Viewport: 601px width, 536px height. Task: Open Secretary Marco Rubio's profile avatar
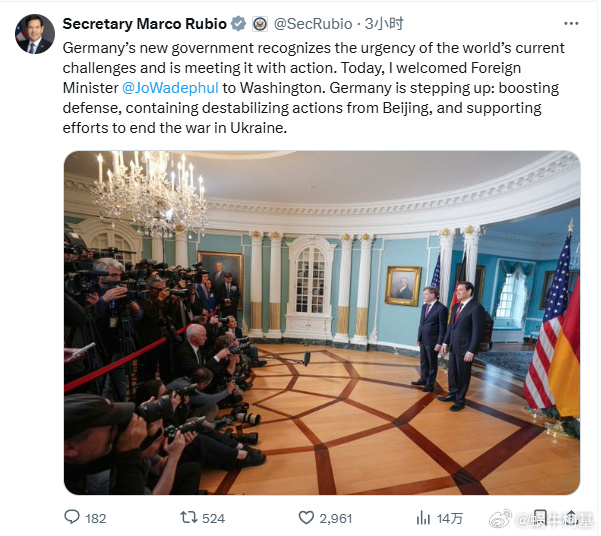35,35
